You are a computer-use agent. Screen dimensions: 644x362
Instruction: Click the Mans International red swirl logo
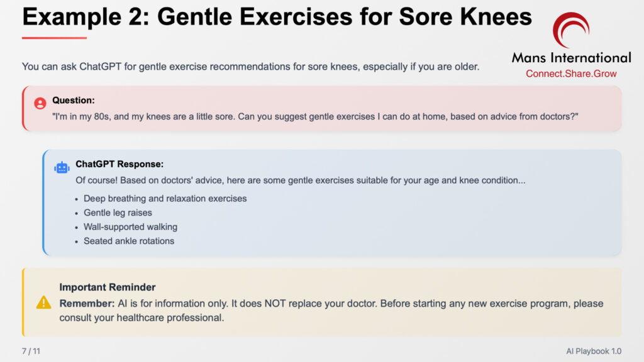tap(571, 30)
